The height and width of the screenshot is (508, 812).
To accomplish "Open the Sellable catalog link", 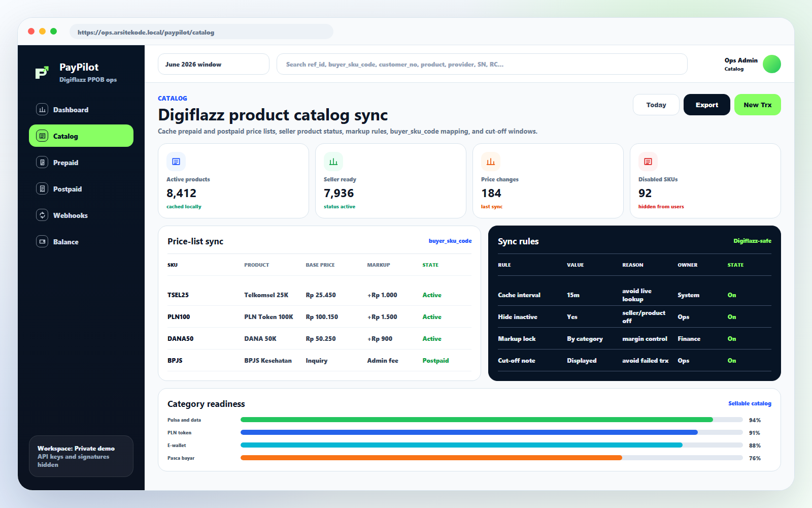I will pos(750,403).
